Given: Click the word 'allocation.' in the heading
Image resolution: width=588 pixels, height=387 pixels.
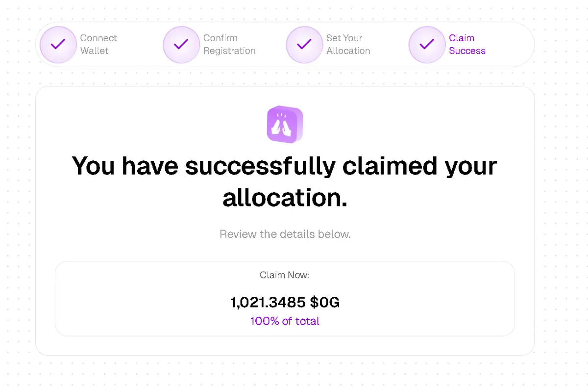Looking at the screenshot, I should [x=285, y=198].
